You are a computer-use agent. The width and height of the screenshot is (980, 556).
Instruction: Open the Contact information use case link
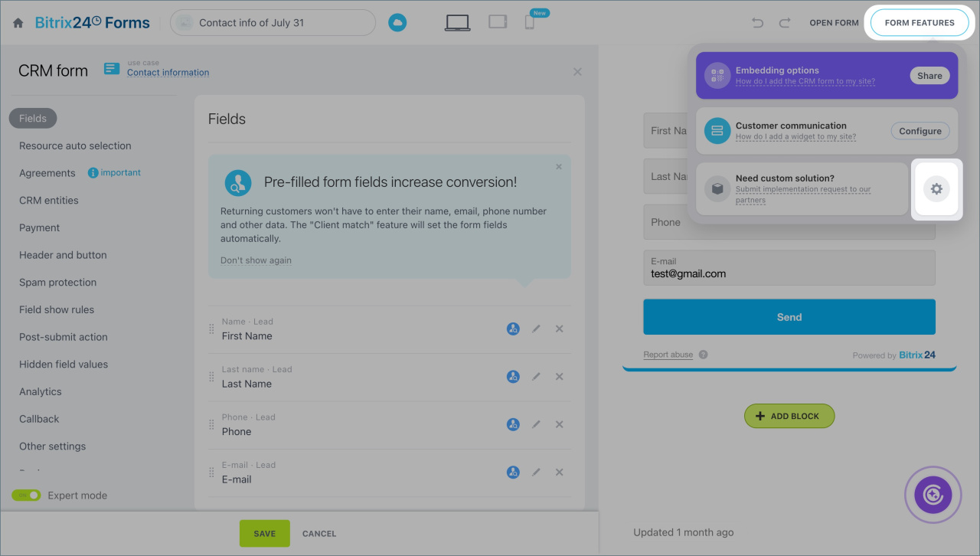point(168,73)
